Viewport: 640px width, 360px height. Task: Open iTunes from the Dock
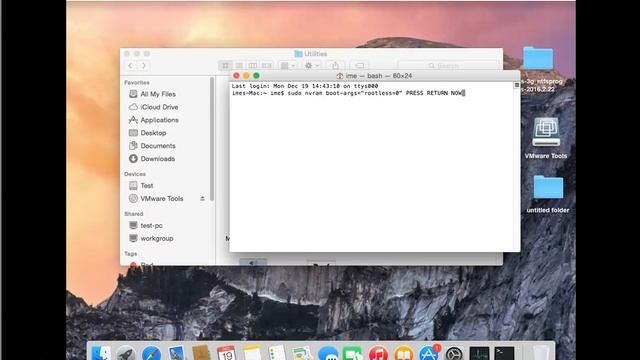(x=378, y=353)
